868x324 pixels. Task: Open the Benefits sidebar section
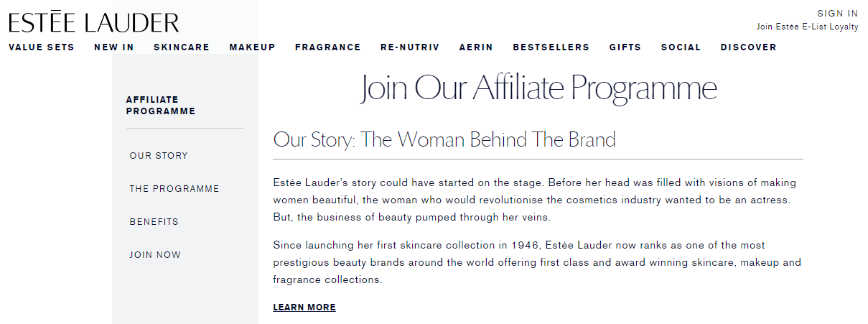[154, 222]
